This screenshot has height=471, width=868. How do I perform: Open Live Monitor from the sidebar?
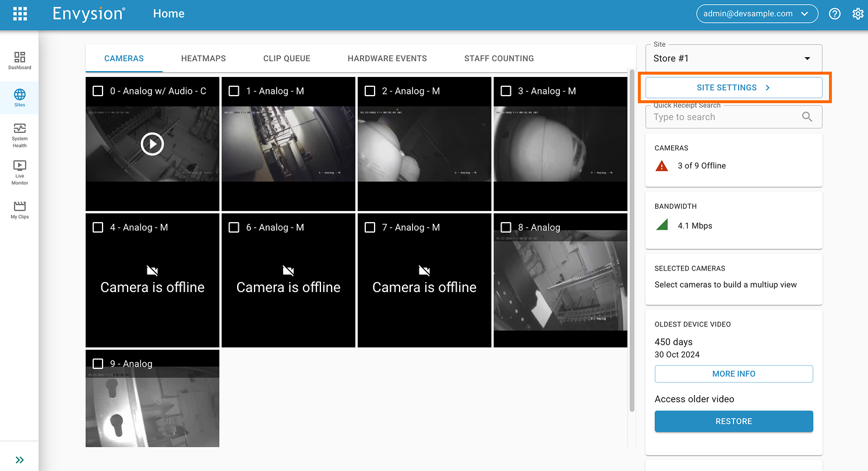[x=20, y=172]
